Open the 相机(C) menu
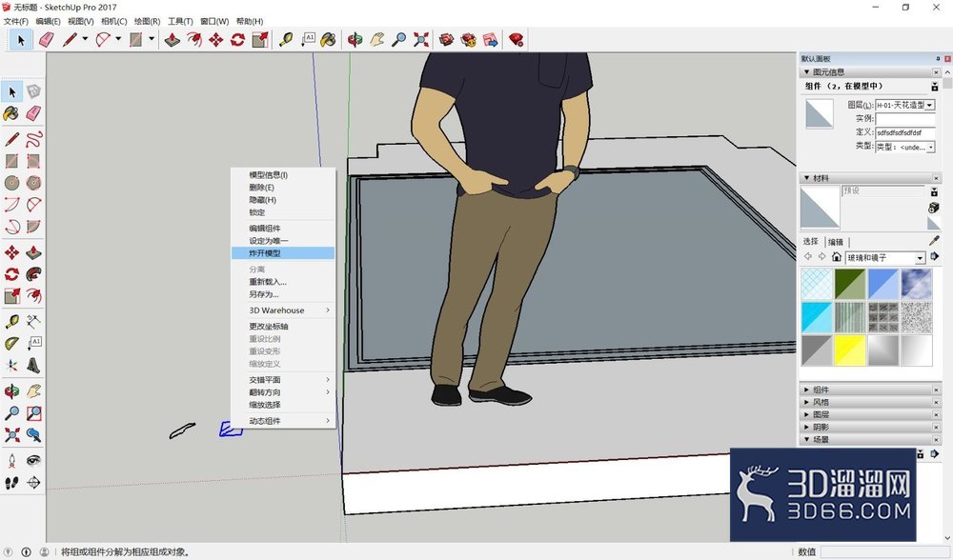The height and width of the screenshot is (560, 953). click(x=114, y=21)
